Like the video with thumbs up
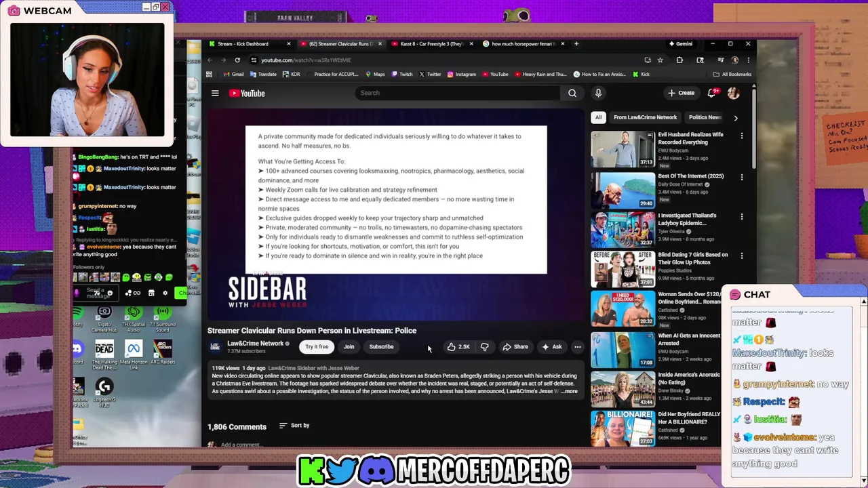The height and width of the screenshot is (488, 868). click(458, 347)
